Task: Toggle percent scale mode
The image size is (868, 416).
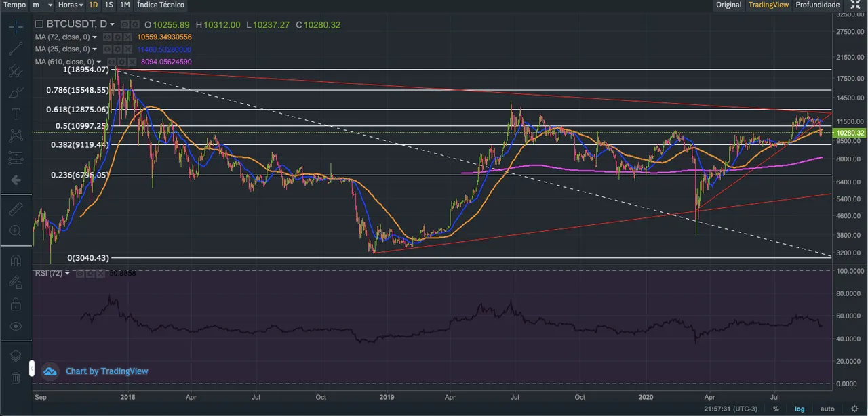Action: point(776,409)
